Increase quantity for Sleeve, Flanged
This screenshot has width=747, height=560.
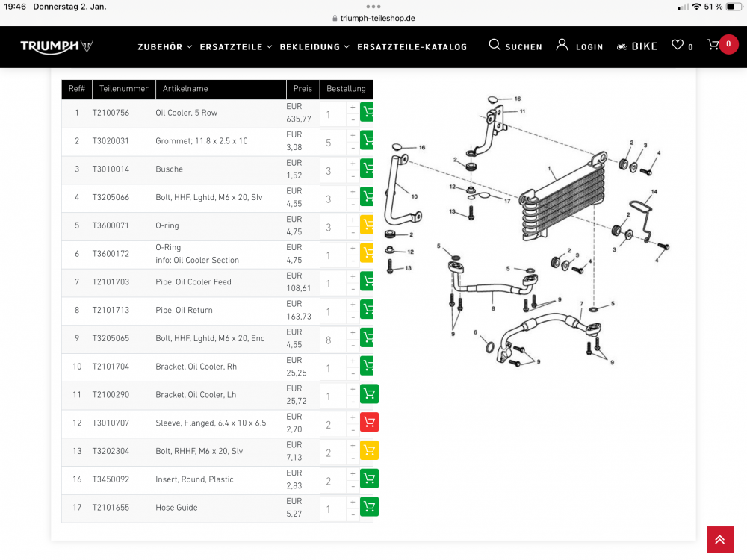pyautogui.click(x=353, y=417)
